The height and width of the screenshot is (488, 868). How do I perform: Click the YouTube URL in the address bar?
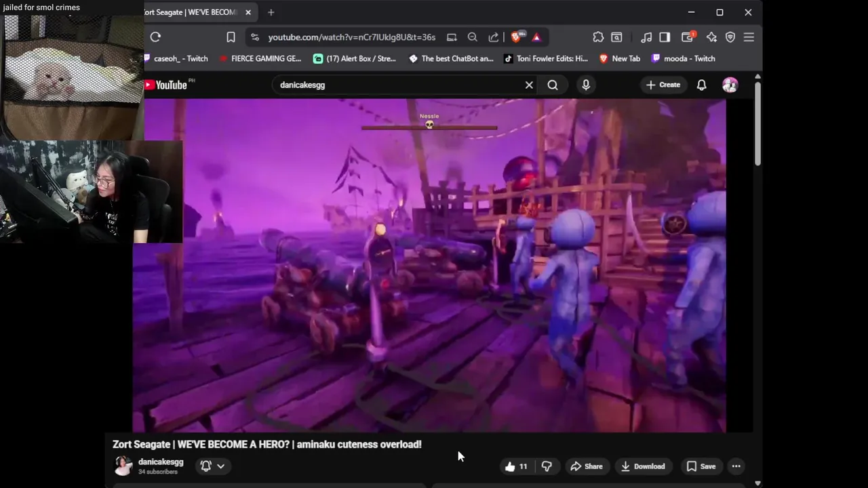pos(351,37)
